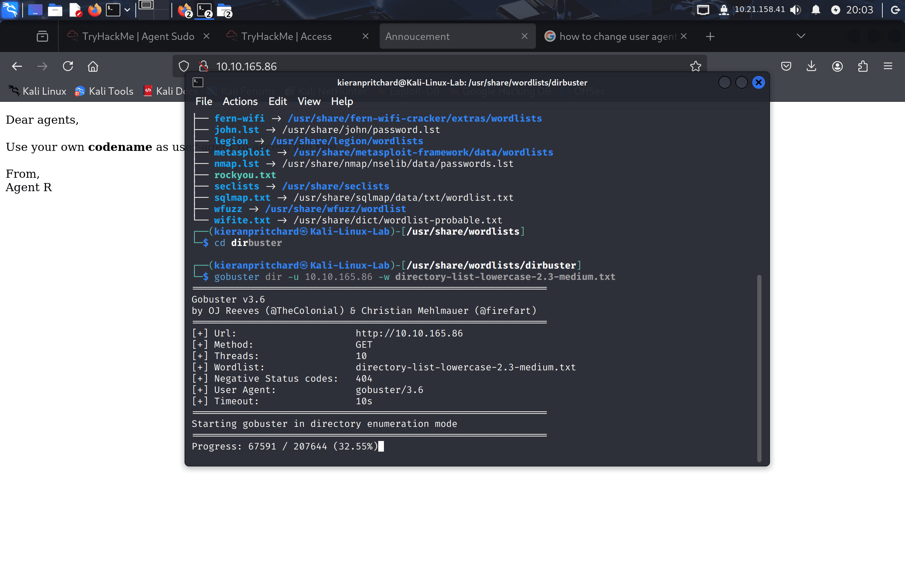Open the terminal Actions menu

click(240, 101)
